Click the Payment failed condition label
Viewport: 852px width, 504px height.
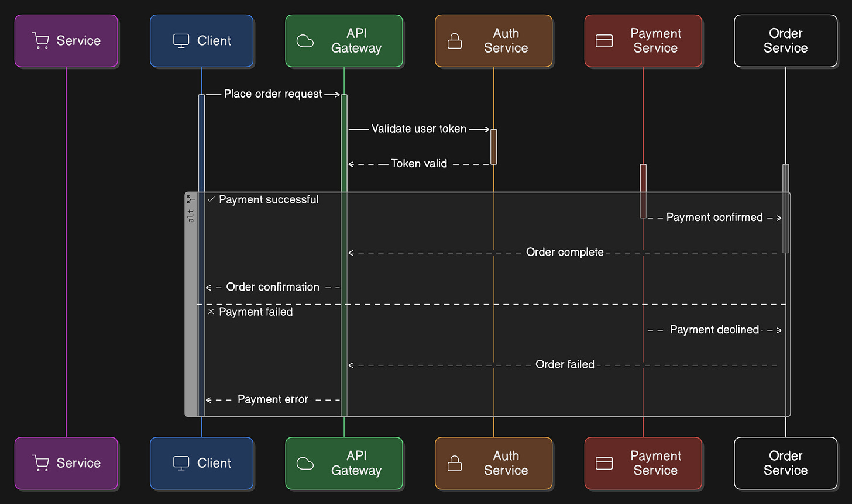(256, 312)
